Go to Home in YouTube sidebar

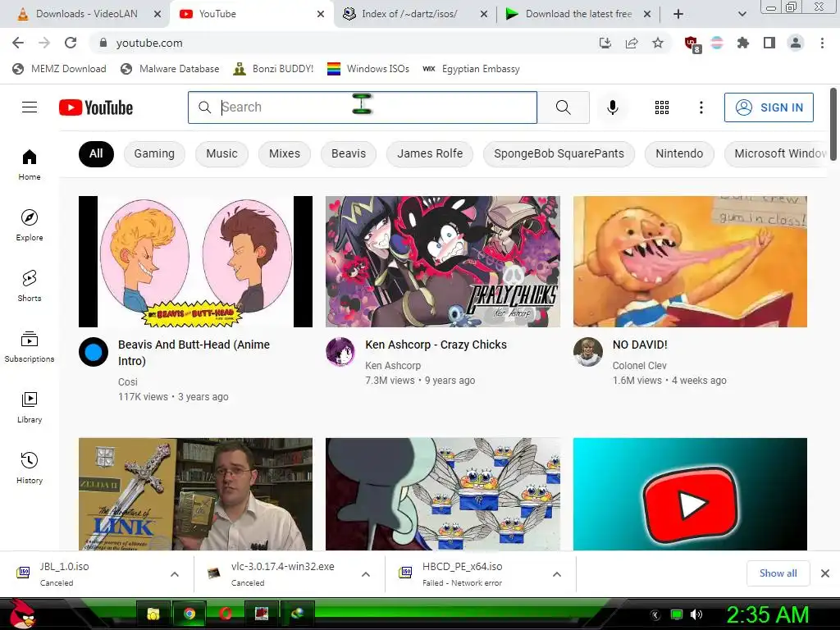(x=30, y=164)
